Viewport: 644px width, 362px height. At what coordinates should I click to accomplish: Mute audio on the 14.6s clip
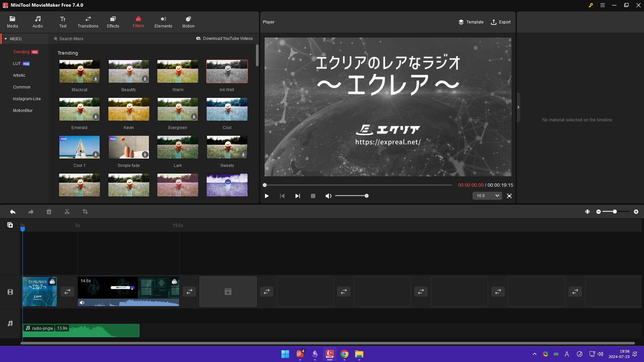[82, 303]
